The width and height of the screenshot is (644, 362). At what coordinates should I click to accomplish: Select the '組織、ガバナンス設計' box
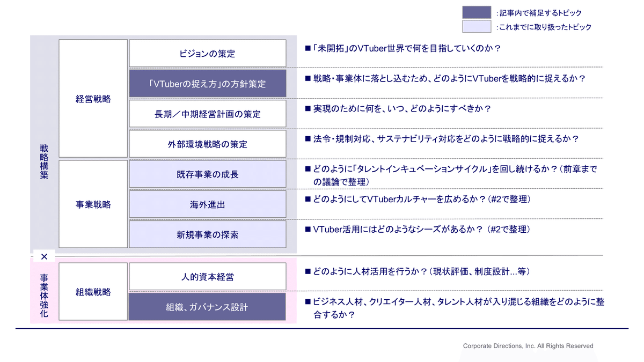point(207,307)
